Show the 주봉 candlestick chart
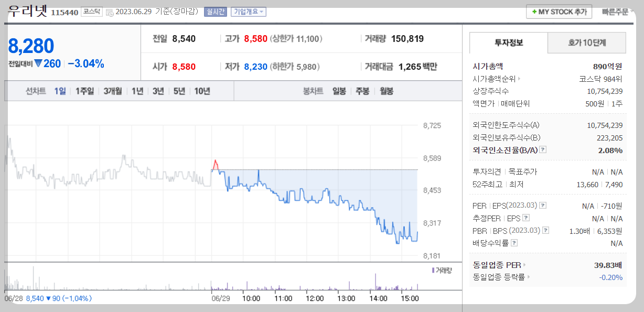This screenshot has height=312, width=644. coord(362,91)
